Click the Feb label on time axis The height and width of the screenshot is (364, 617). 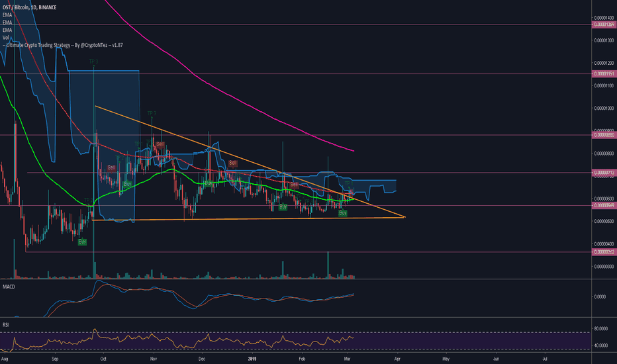(302, 359)
